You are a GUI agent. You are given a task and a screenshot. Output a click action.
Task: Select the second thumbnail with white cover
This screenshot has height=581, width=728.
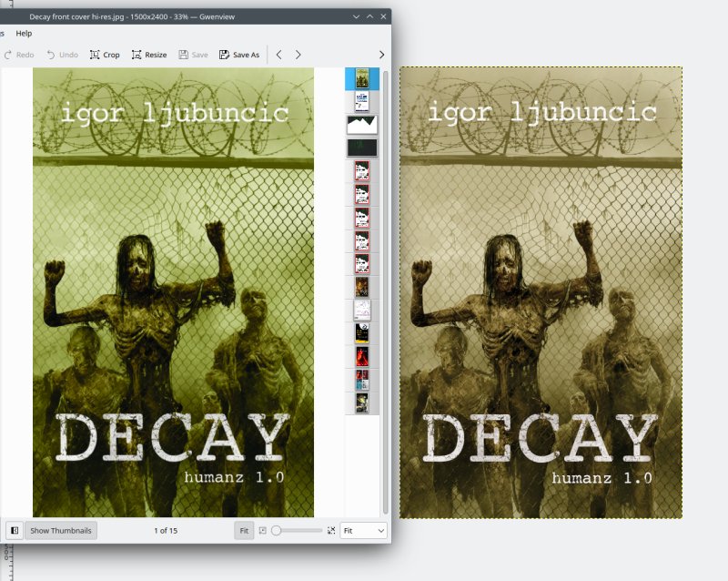point(362,102)
